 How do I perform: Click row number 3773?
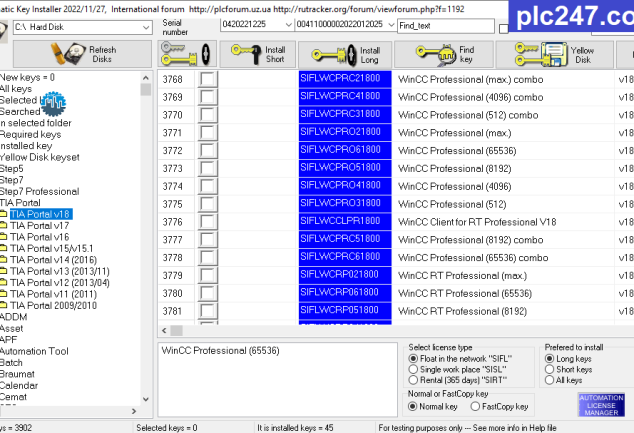click(173, 169)
